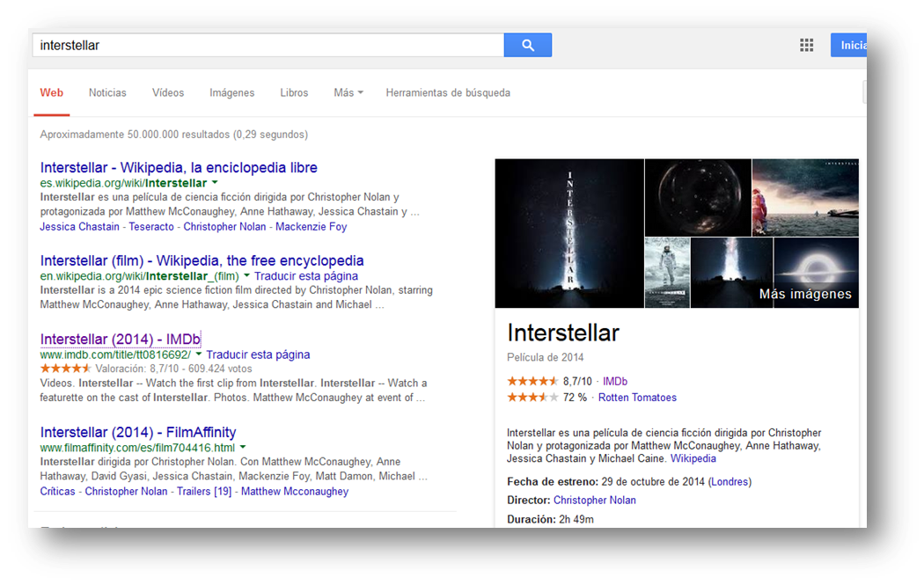Open the large Interstellar poster thumbnail

(x=569, y=233)
